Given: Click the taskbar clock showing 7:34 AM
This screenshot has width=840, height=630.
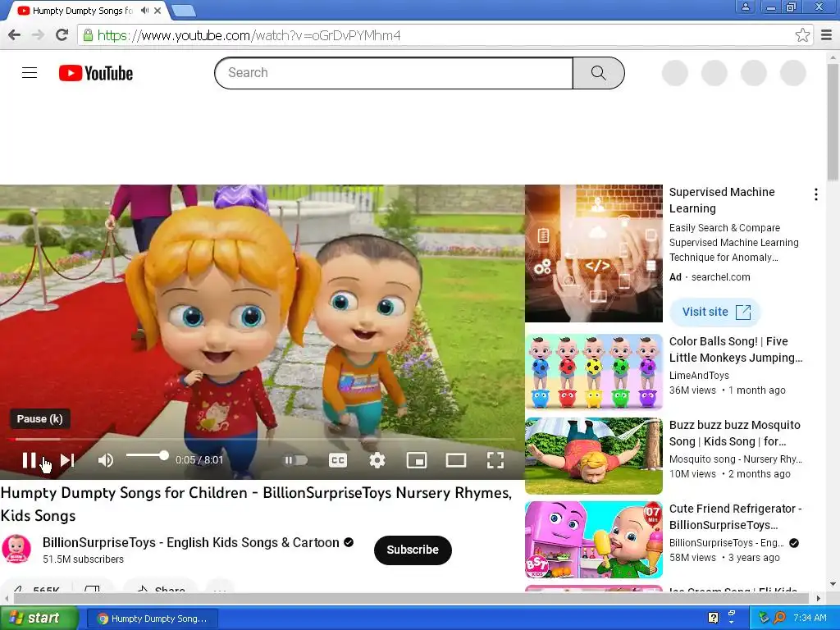Looking at the screenshot, I should [810, 619].
